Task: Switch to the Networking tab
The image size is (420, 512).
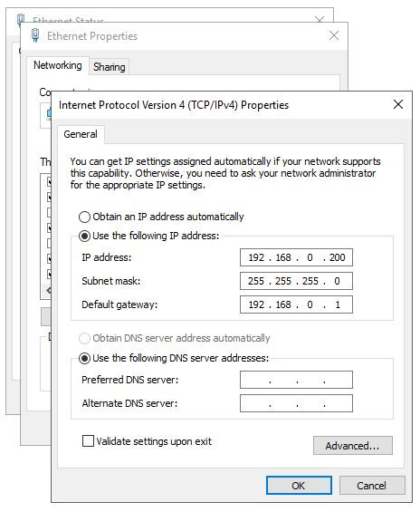Action: (x=58, y=65)
